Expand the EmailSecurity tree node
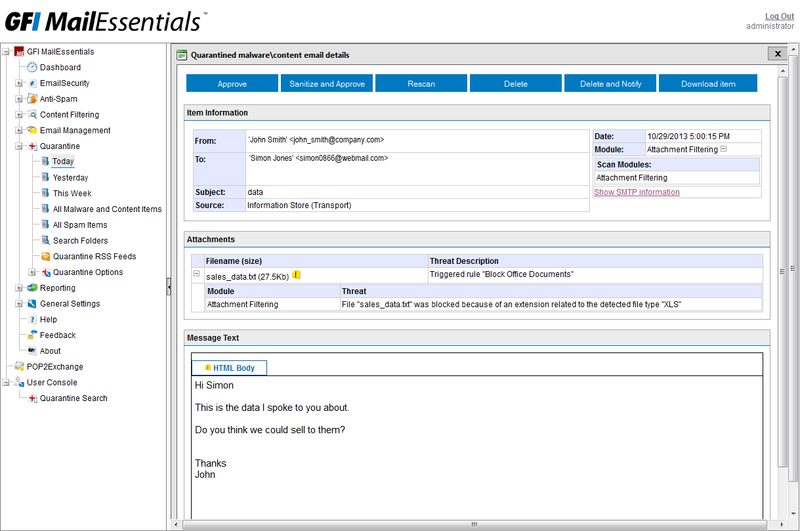Viewport: 800px width, 531px height. [19, 83]
